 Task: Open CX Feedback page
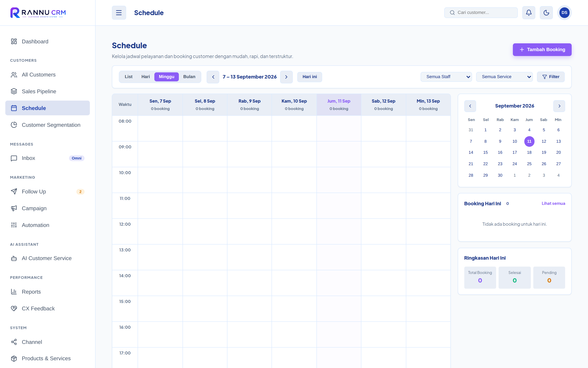point(48,308)
